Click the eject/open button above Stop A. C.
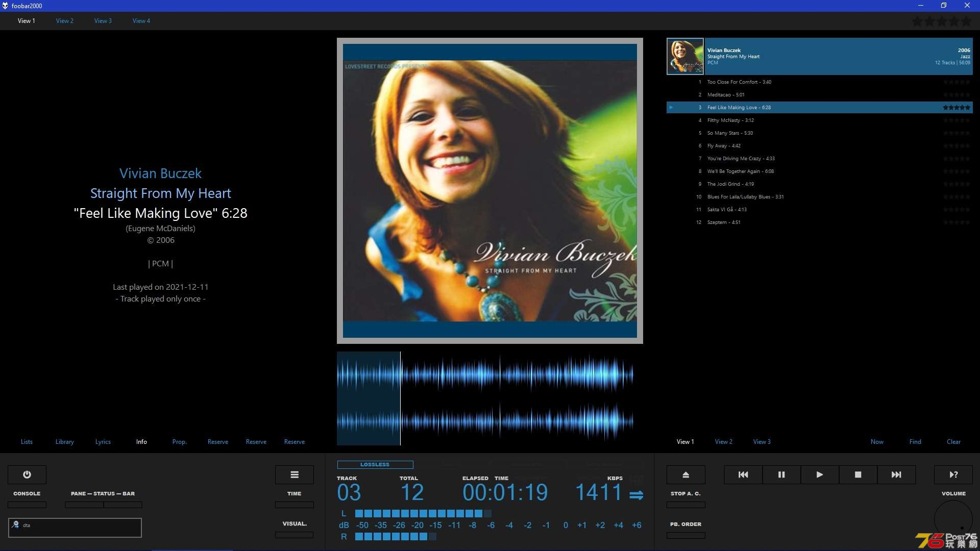 click(x=686, y=474)
